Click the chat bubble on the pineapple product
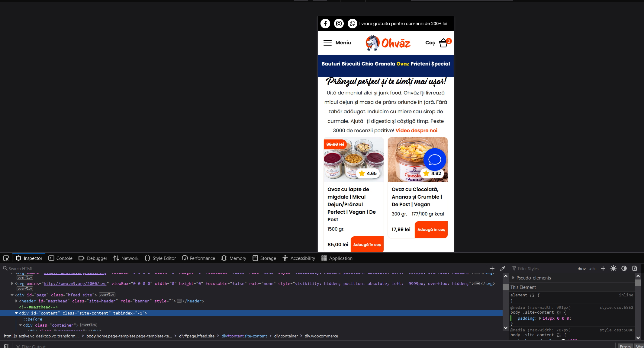 pos(435,159)
